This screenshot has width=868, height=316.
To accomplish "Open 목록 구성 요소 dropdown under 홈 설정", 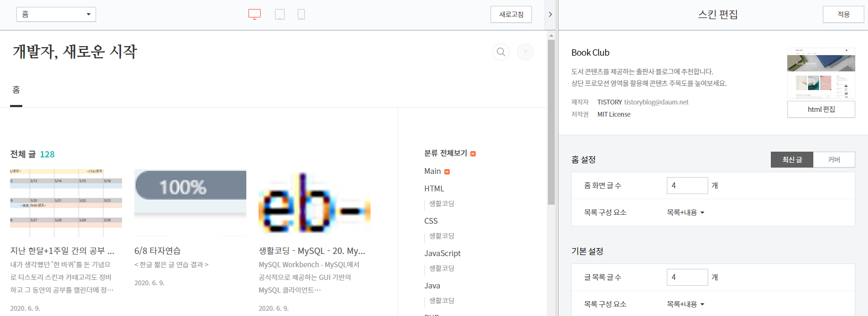I will click(685, 213).
